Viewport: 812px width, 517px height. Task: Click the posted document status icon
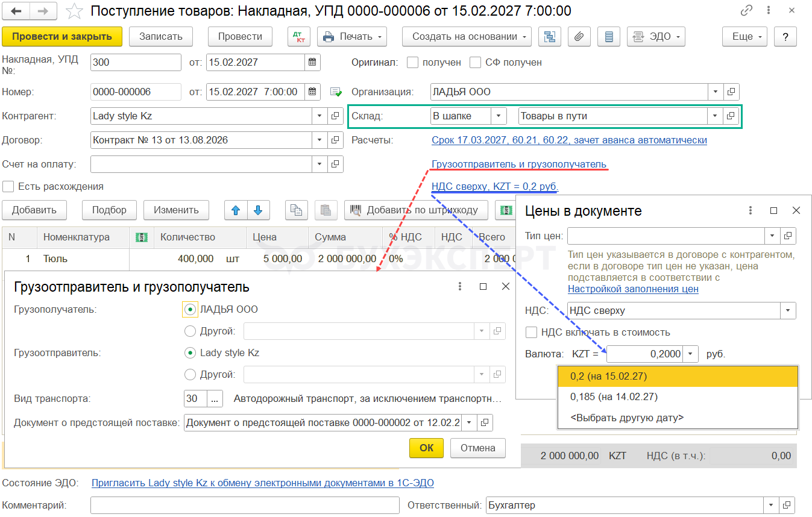click(336, 92)
